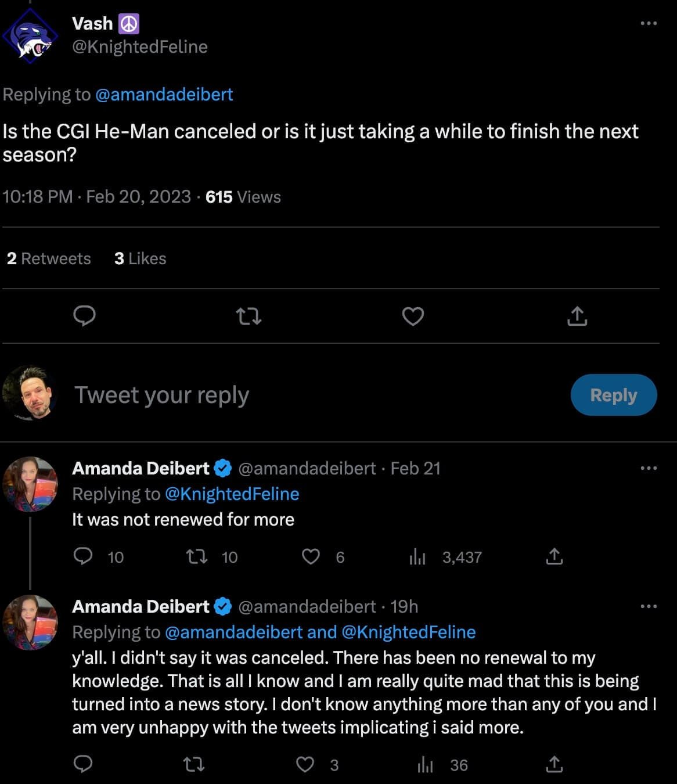Open more options on Vash's tweet
The height and width of the screenshot is (784, 677).
(648, 24)
